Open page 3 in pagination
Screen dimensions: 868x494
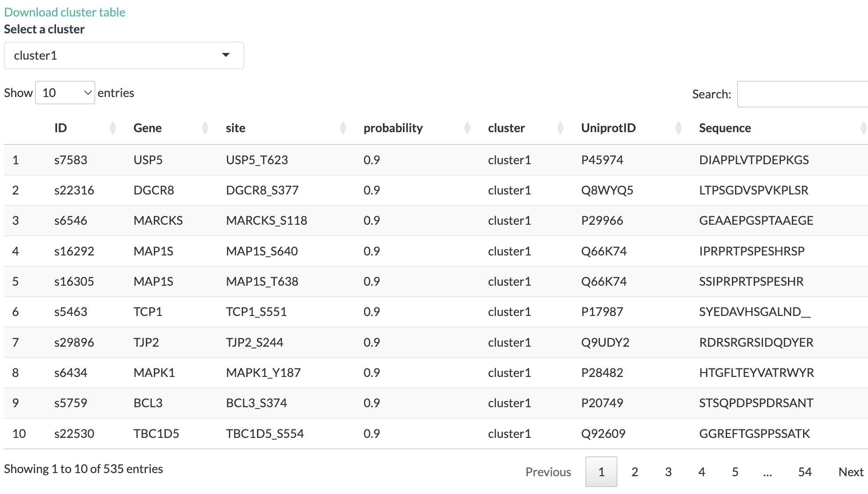tap(668, 472)
